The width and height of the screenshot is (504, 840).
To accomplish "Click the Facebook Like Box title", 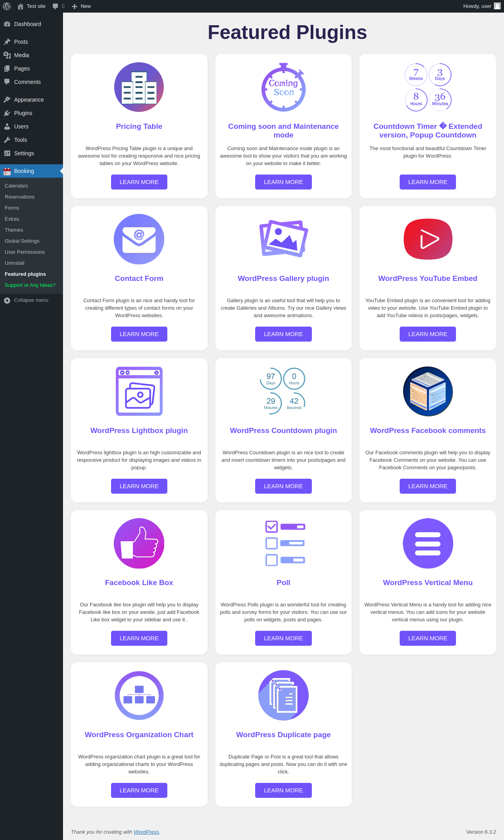I will [139, 583].
